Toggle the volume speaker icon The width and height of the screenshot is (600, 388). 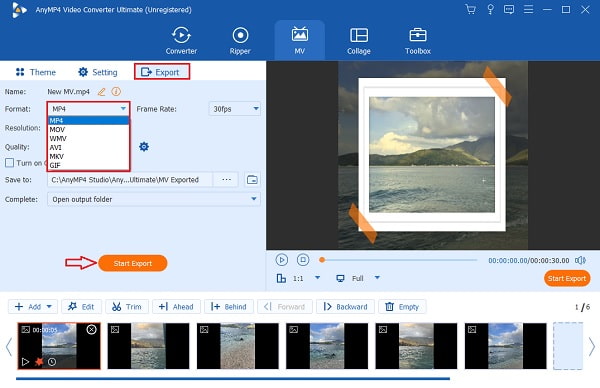(580, 261)
